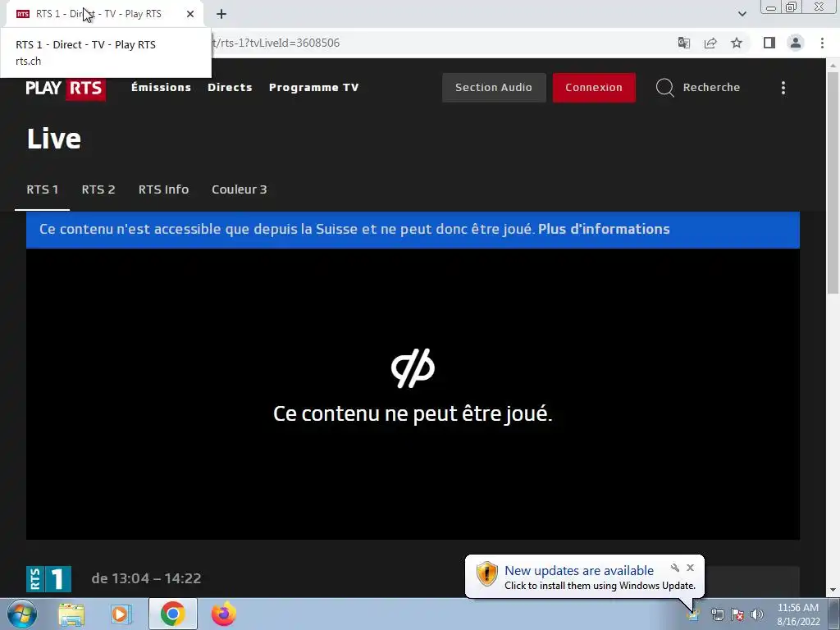Click the Play RTS logo
The height and width of the screenshot is (630, 840).
coord(66,88)
